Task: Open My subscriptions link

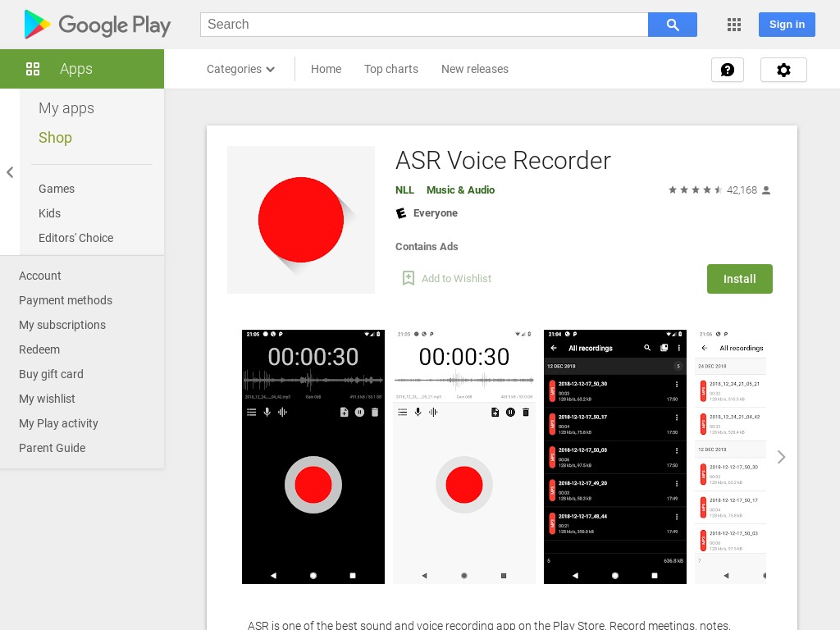Action: coord(62,325)
